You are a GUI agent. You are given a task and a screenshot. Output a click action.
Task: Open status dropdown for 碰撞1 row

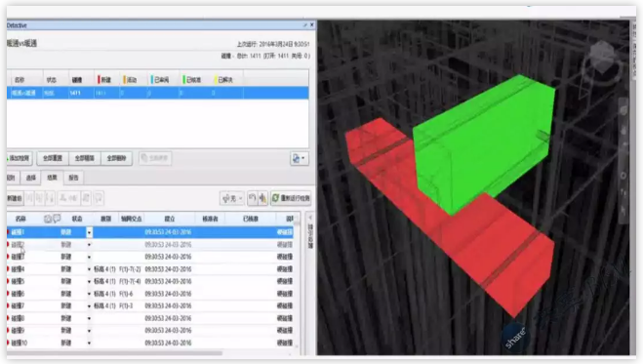[x=89, y=232]
